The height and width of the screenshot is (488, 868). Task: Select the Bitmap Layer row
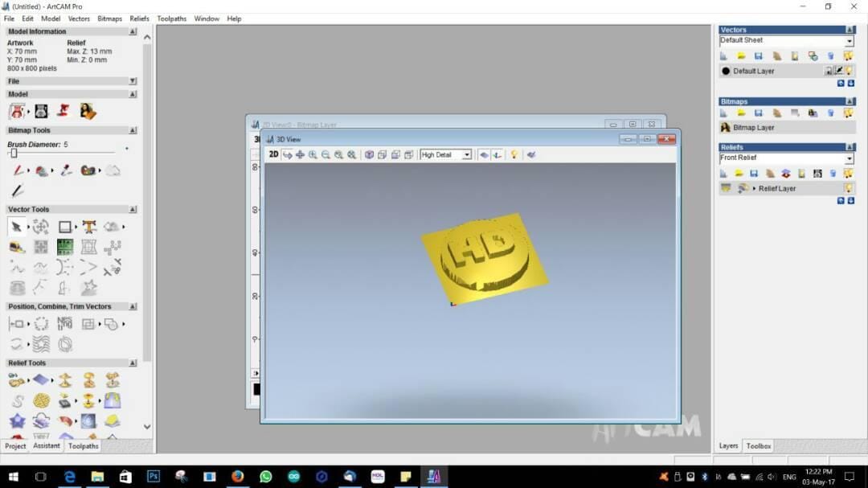(x=787, y=127)
